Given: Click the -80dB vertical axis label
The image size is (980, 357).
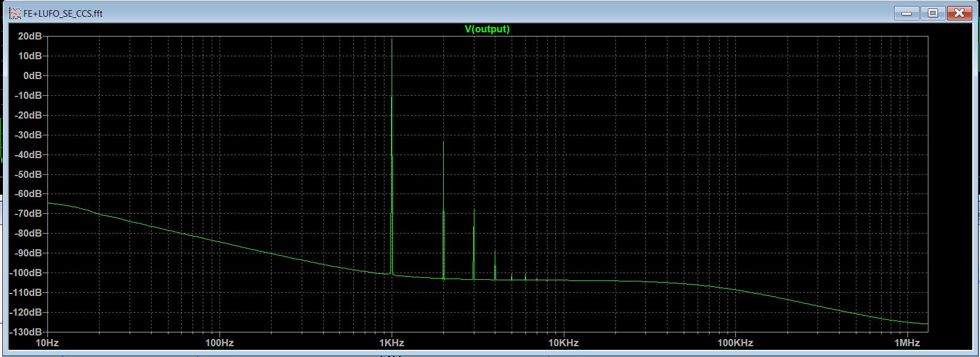Looking at the screenshot, I should (28, 233).
